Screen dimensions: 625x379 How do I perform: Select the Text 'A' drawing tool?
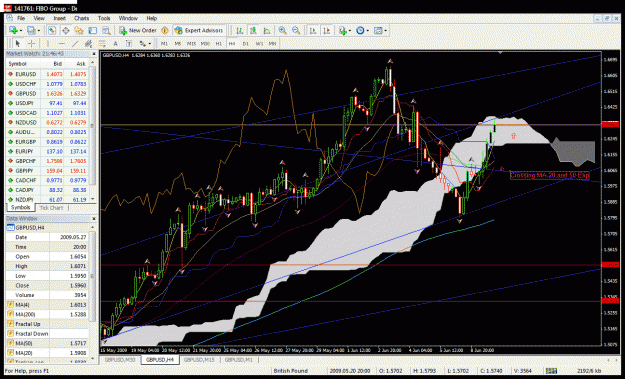(115, 43)
